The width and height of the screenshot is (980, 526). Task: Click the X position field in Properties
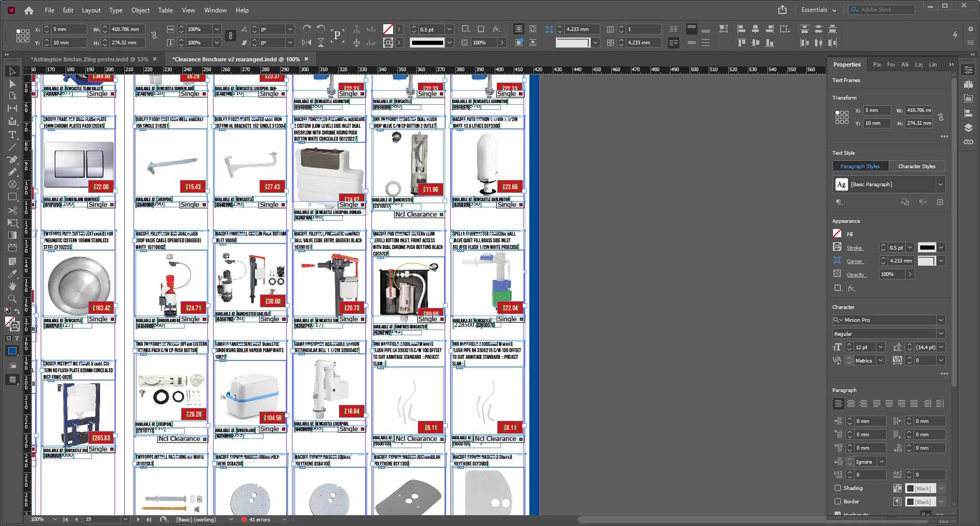pos(877,110)
